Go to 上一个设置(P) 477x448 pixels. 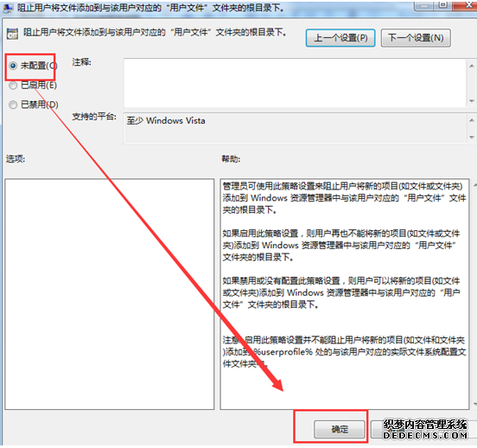[x=340, y=38]
